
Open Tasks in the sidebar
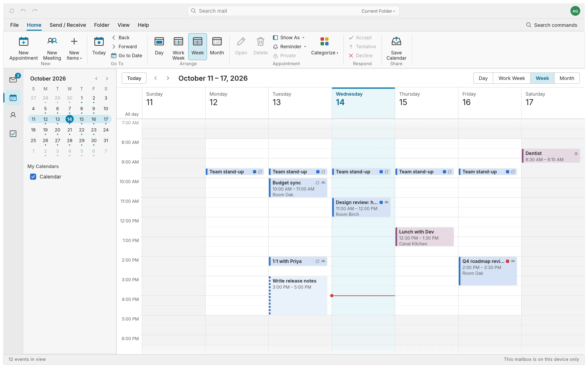pos(13,134)
